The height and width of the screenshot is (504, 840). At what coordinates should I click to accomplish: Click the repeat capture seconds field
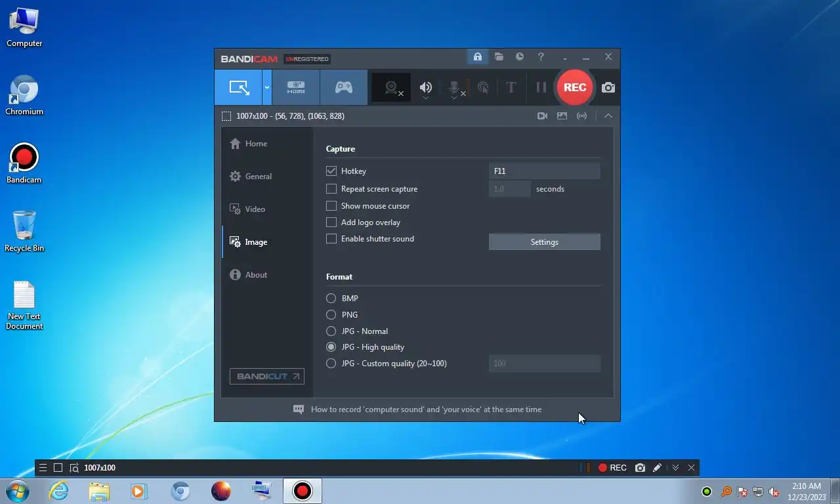pyautogui.click(x=510, y=189)
